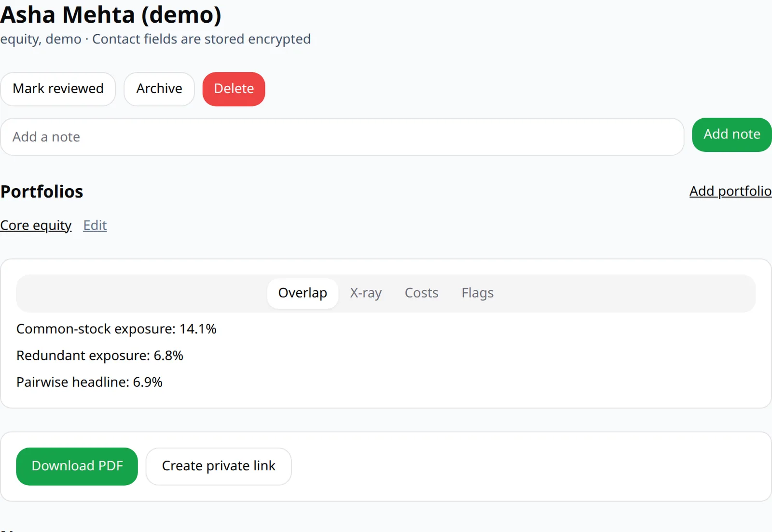Viewport: 772px width, 532px height.
Task: Open the Core equity portfolio
Action: [x=36, y=225]
